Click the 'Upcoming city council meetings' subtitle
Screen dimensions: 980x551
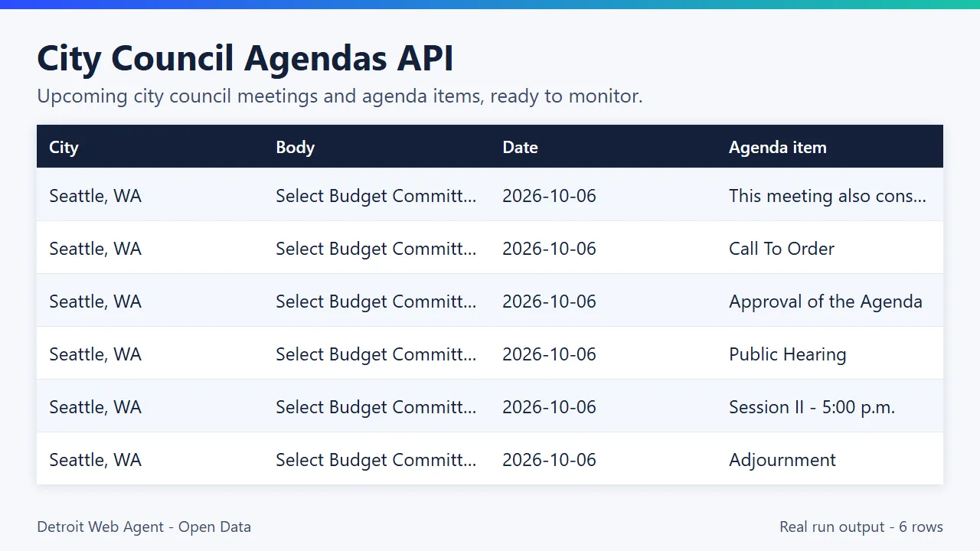tap(340, 96)
